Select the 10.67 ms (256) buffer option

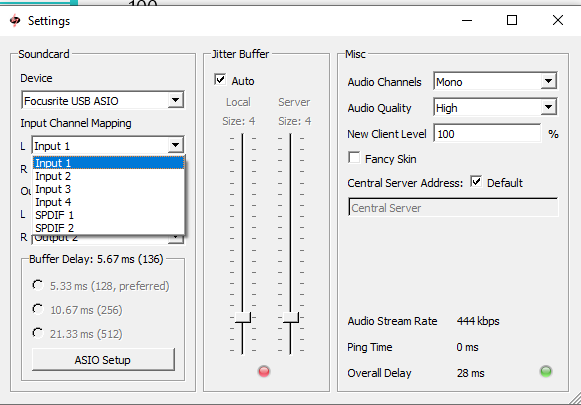(38, 309)
